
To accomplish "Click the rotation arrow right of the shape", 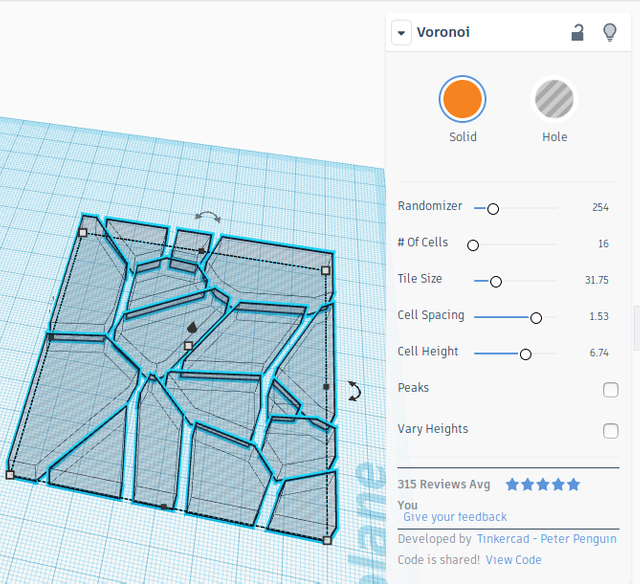I will click(x=354, y=391).
